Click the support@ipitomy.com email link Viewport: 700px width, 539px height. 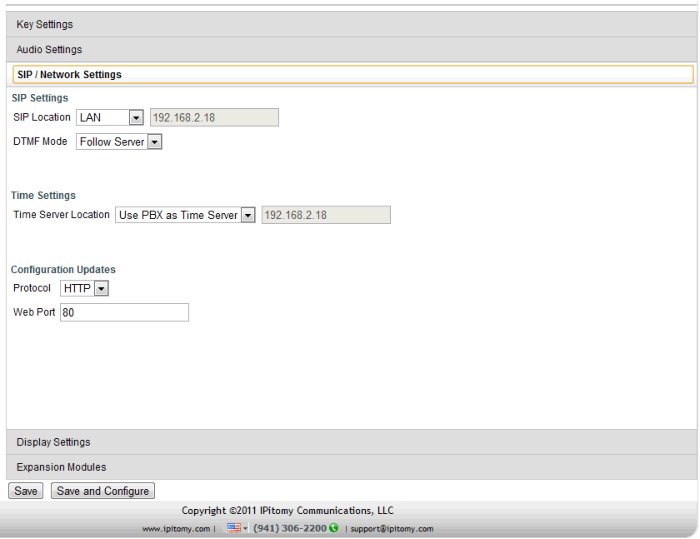pyautogui.click(x=392, y=529)
